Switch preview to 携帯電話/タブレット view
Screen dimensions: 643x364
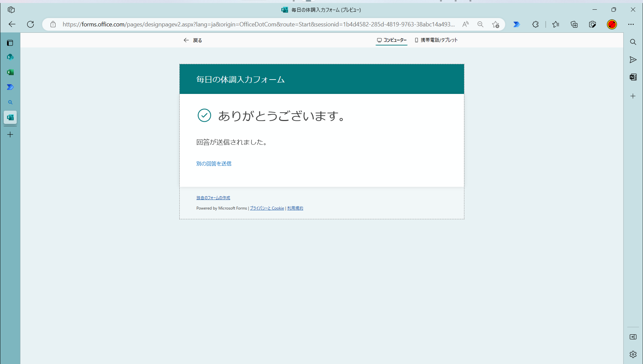click(436, 40)
